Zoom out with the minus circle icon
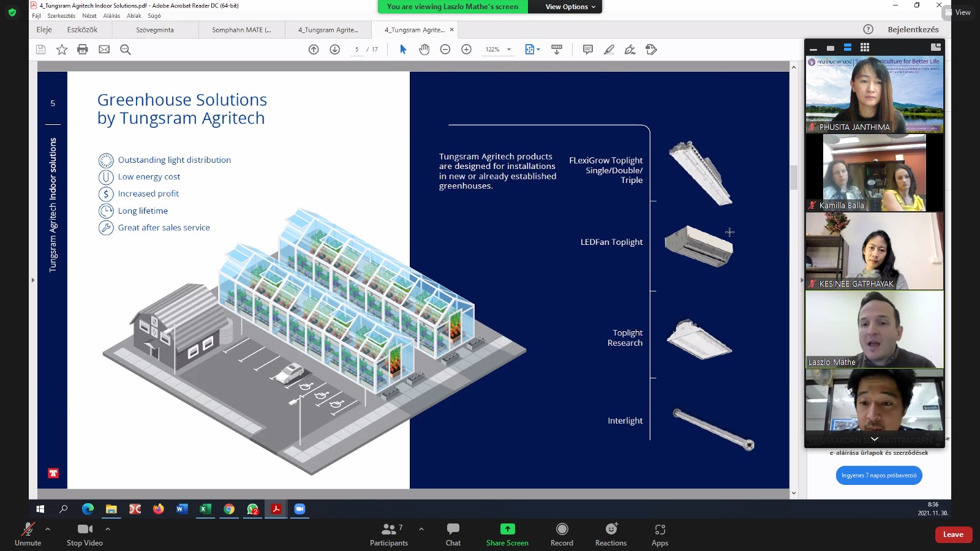 (445, 50)
